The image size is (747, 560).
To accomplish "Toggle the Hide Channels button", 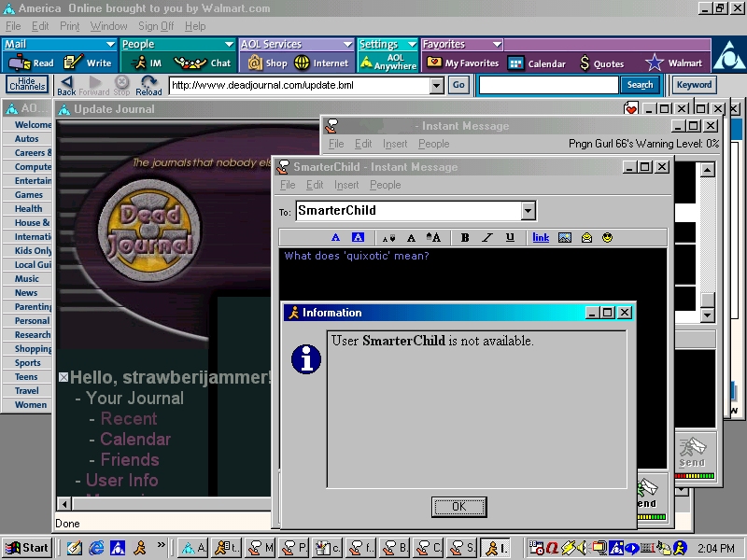I will tap(27, 85).
